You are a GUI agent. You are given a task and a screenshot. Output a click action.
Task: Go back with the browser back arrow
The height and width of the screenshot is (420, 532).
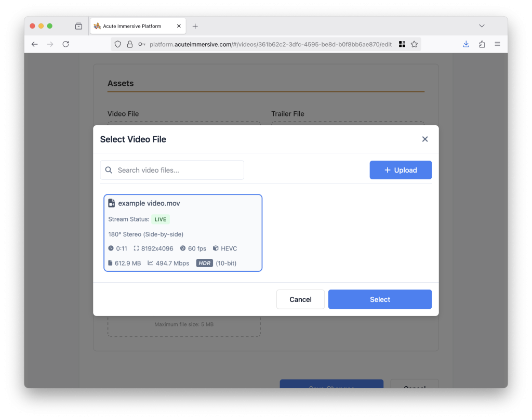[x=35, y=44]
